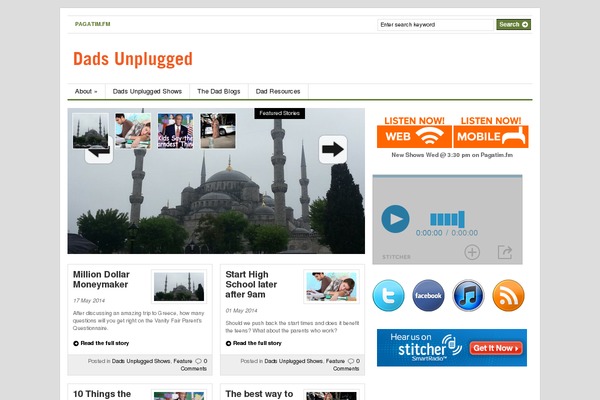
Task: Click Million Dollar Moneymaker post thumbnail
Action: [179, 286]
